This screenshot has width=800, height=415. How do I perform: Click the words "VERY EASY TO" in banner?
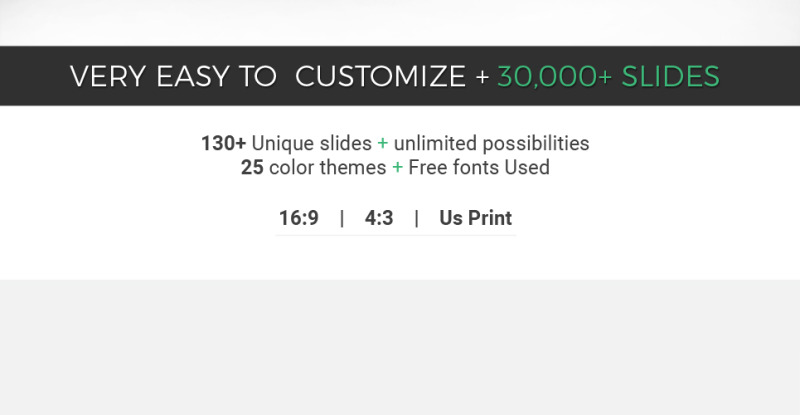[x=173, y=77]
